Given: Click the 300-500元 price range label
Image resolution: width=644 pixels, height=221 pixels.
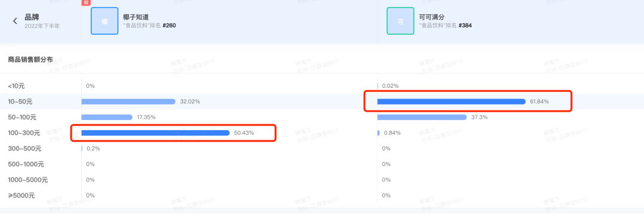Looking at the screenshot, I should [24, 149].
